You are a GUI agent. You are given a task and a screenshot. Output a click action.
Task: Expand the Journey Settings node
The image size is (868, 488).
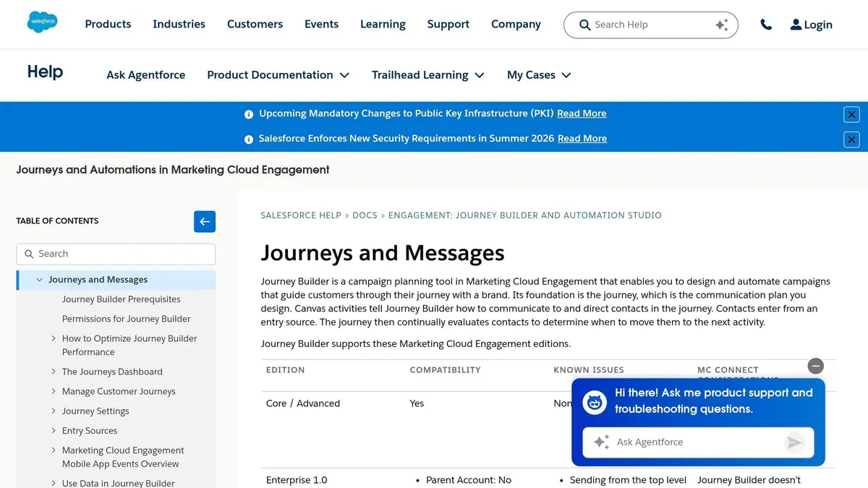point(54,411)
